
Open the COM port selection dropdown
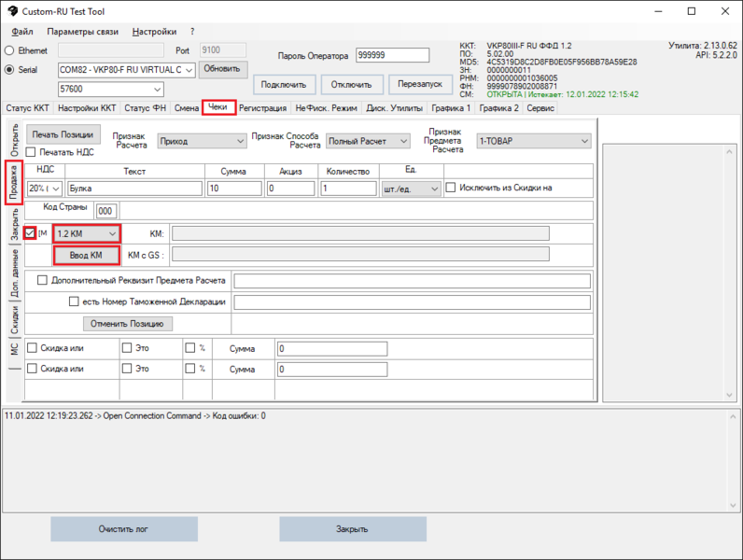click(x=125, y=70)
